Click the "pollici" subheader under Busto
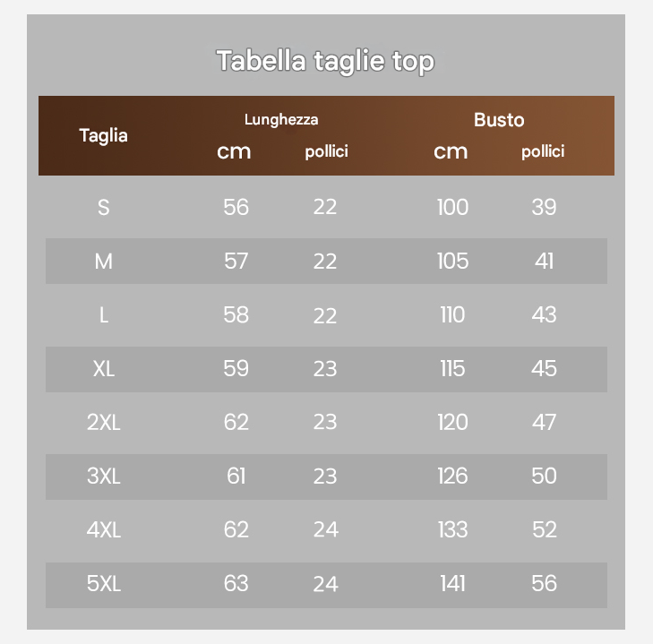 (543, 151)
